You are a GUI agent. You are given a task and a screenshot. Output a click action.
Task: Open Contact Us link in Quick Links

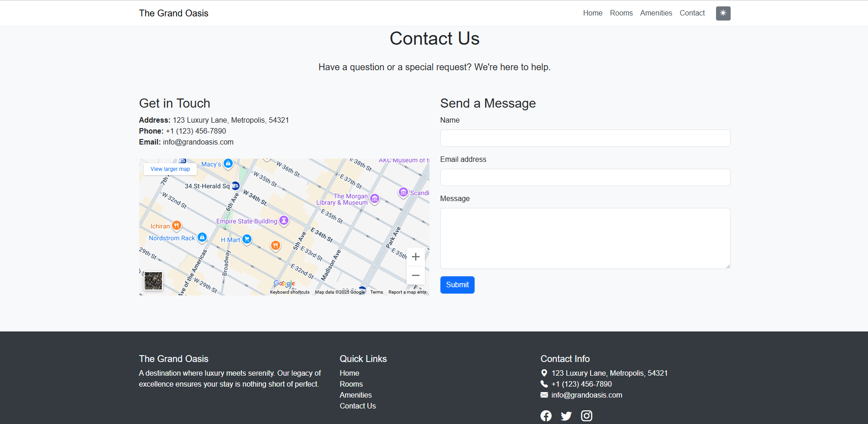tap(357, 406)
